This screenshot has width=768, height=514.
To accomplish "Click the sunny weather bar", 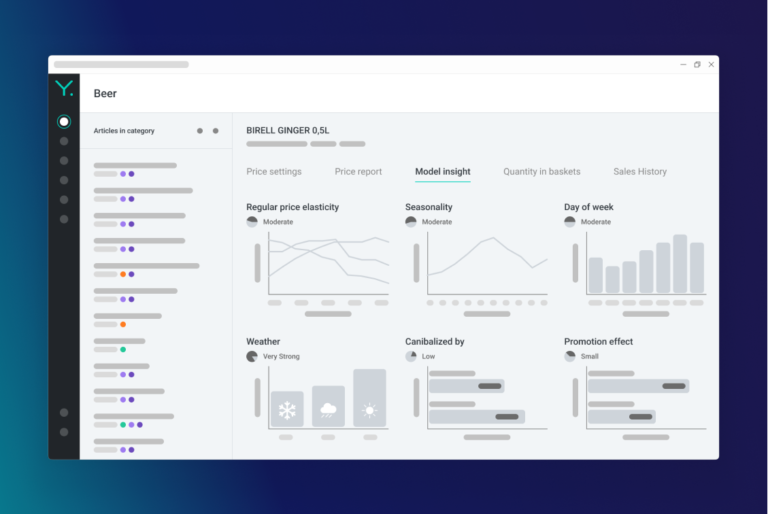I will (x=370, y=398).
